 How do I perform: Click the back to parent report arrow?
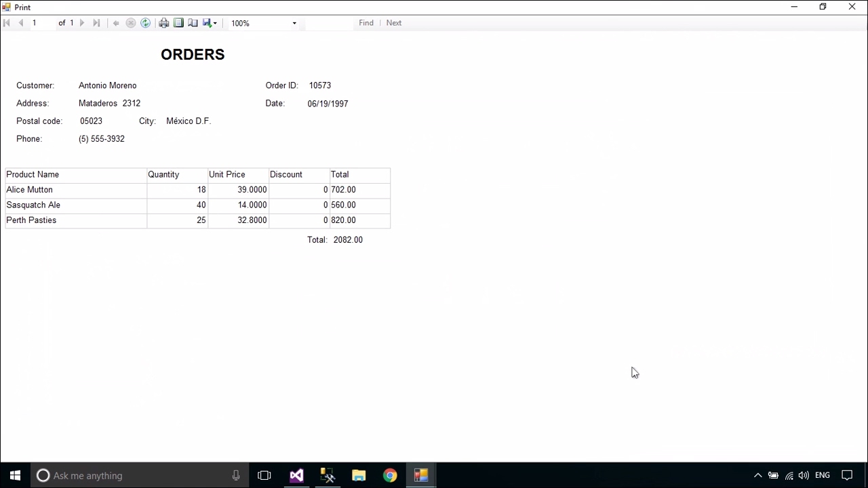click(x=116, y=23)
